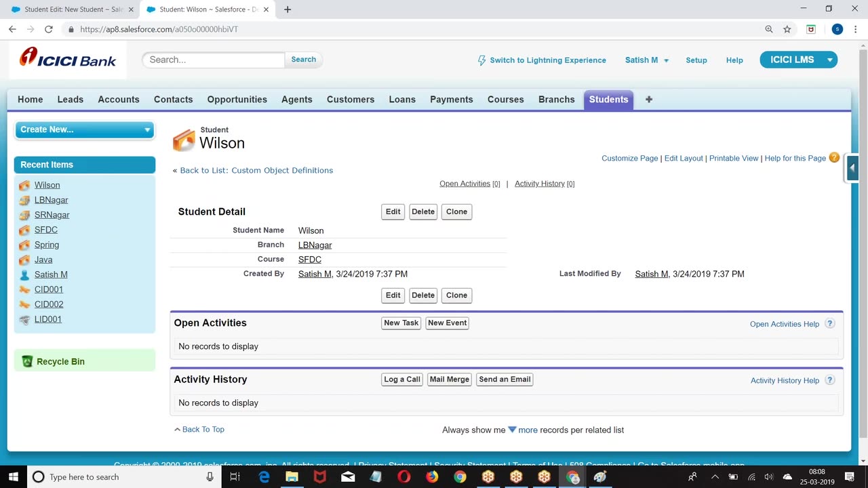Click the lightning bolt icon beside Switch to Lightning Experience
Screen dimensions: 868x488
coord(482,60)
